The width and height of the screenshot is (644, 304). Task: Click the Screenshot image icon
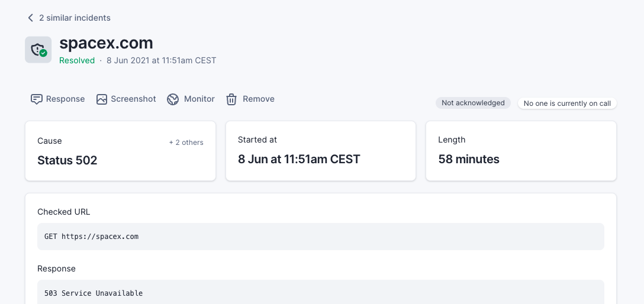pyautogui.click(x=102, y=99)
